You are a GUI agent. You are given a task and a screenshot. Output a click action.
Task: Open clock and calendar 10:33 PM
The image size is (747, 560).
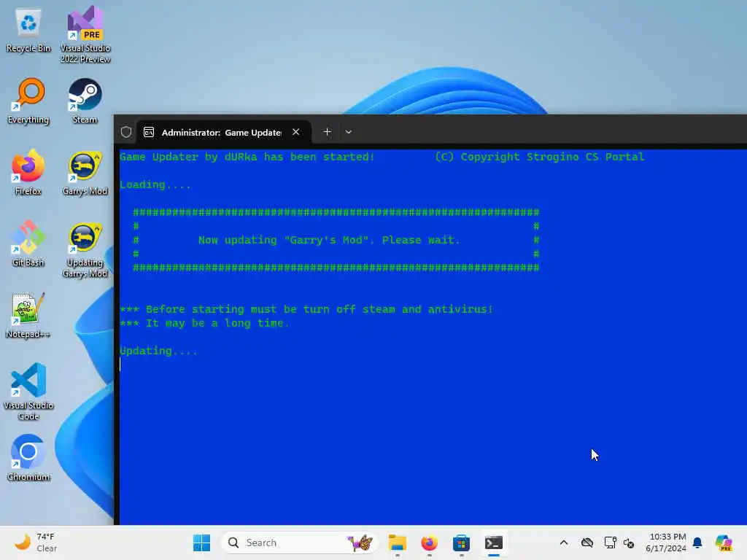667,542
